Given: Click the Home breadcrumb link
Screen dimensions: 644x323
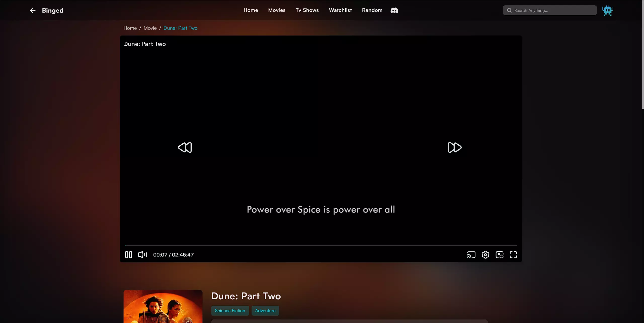Looking at the screenshot, I should pyautogui.click(x=130, y=28).
